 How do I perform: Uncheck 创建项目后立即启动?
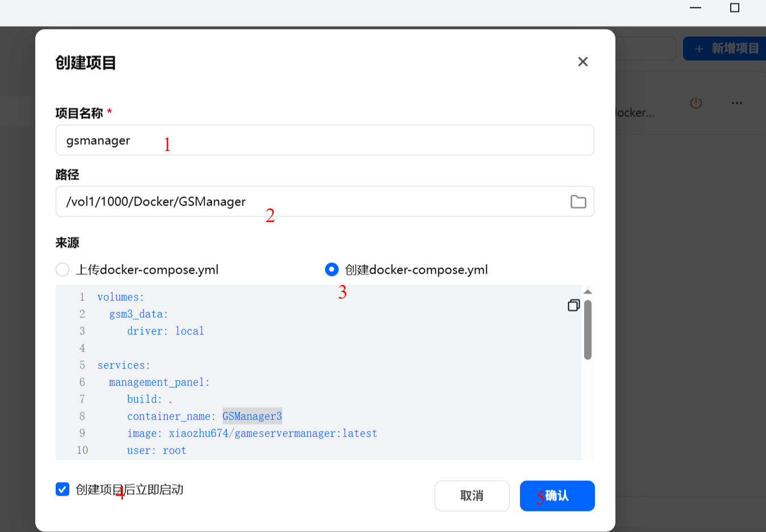(63, 489)
